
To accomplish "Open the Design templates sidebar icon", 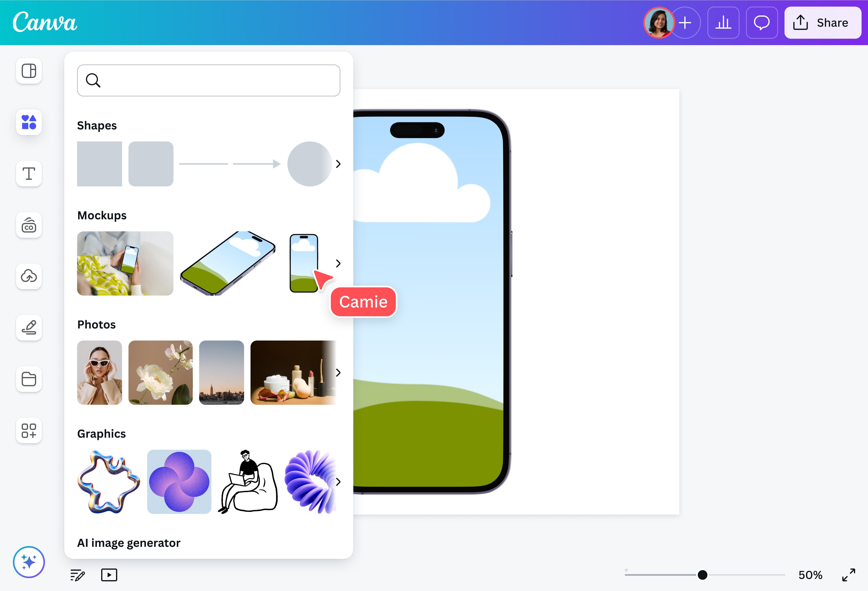I will (29, 71).
